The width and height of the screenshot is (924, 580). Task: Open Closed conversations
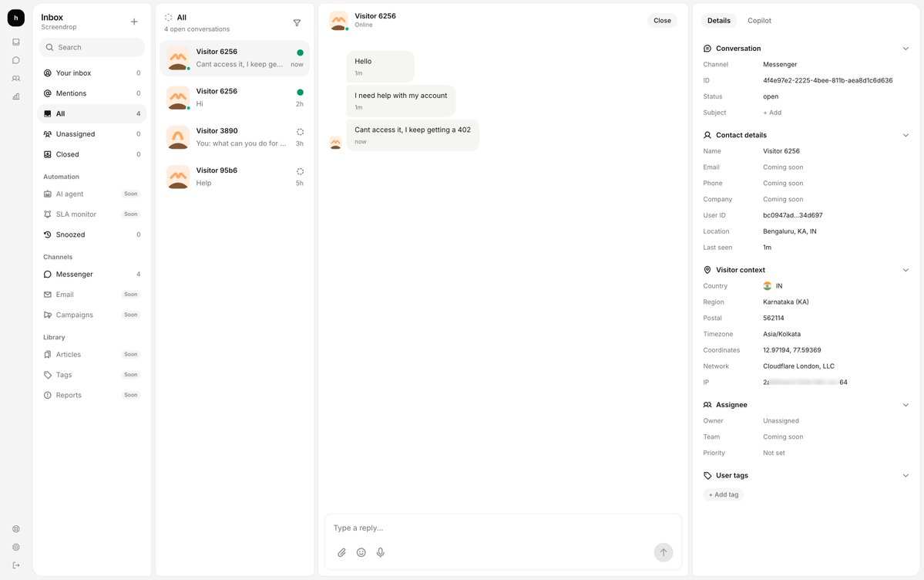tap(92, 154)
